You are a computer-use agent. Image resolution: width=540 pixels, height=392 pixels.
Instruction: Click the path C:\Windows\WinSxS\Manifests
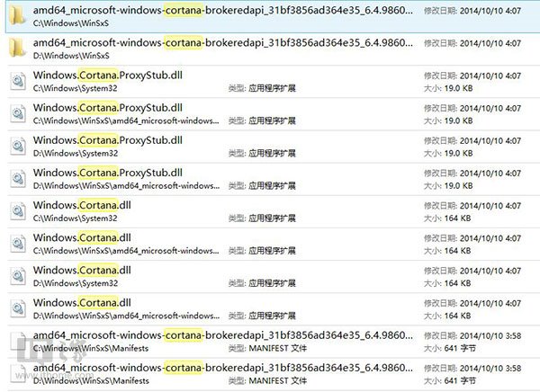[91, 348]
